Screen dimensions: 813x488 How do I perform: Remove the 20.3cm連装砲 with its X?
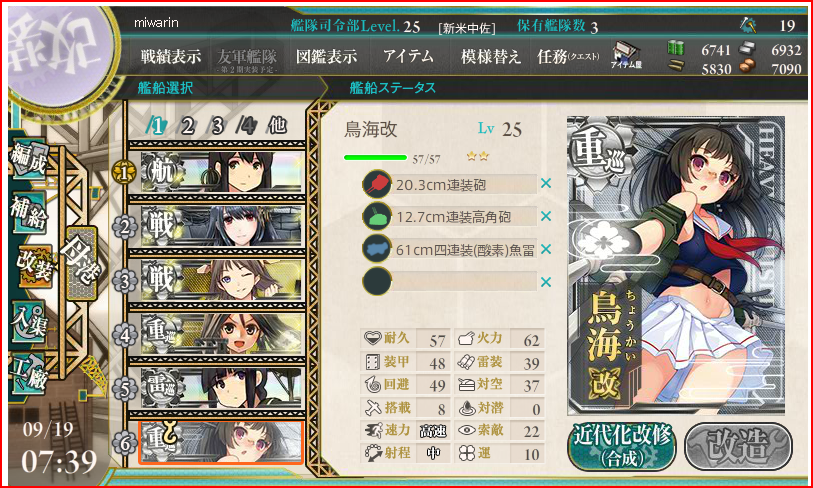click(545, 184)
